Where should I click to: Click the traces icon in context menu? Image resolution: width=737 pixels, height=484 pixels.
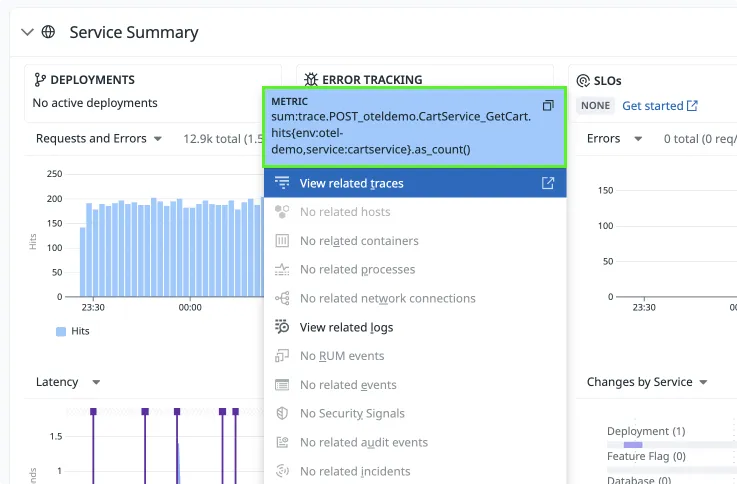(x=282, y=183)
